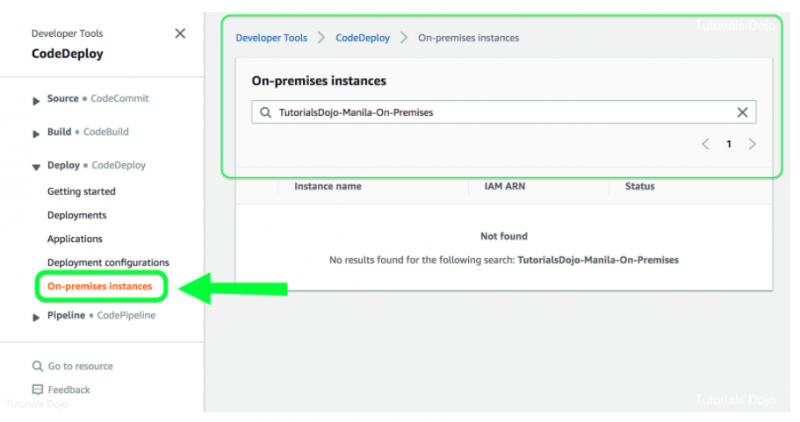Image resolution: width=800 pixels, height=422 pixels.
Task: Open the Deployments sidebar item
Action: click(77, 215)
